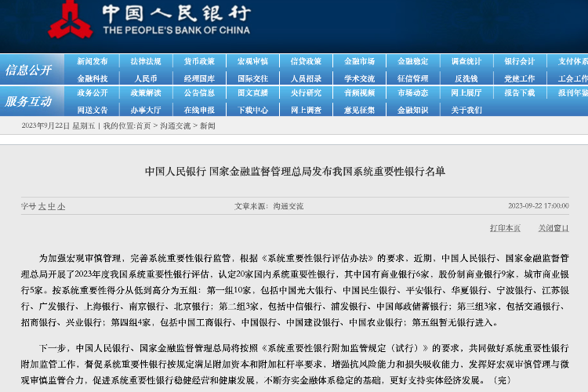588x392 pixels.
Task: Set font size to 小
Action: (61, 206)
